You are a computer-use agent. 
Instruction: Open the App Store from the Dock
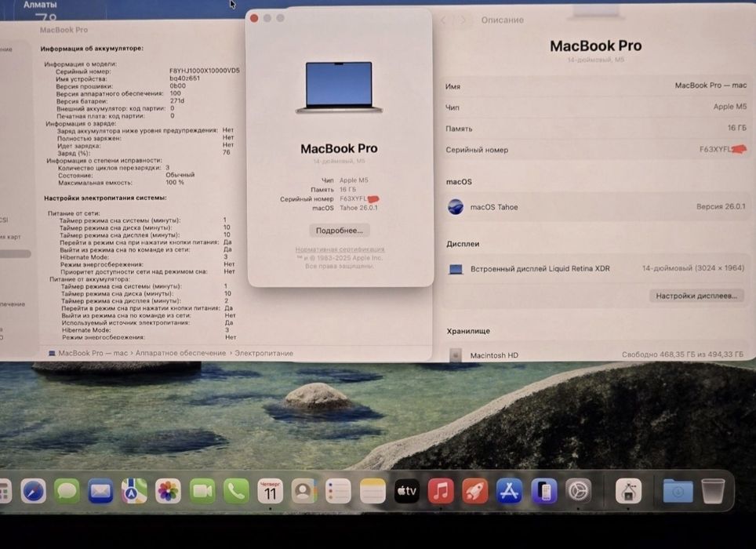click(509, 491)
